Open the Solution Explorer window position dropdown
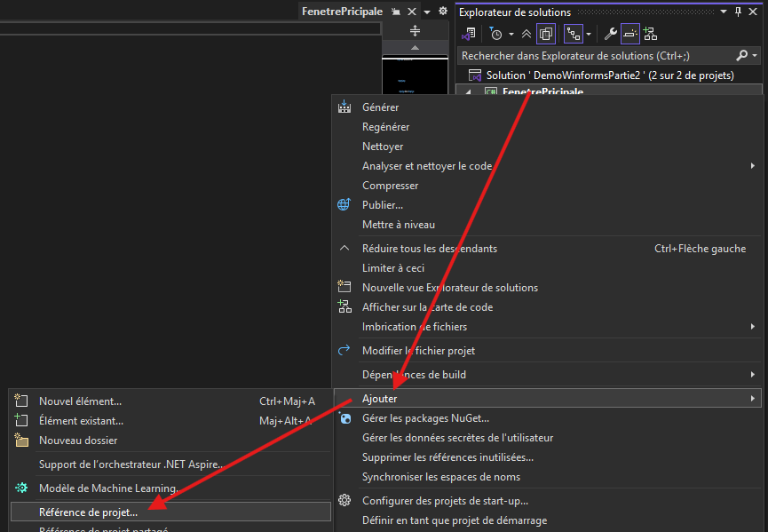Viewport: 768px width, 532px height. pyautogui.click(x=724, y=12)
